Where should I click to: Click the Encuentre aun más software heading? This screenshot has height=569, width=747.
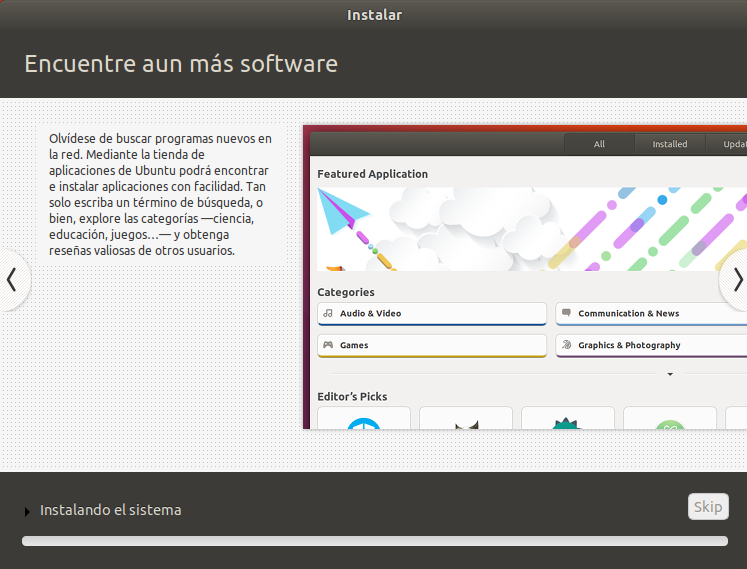pyautogui.click(x=181, y=64)
